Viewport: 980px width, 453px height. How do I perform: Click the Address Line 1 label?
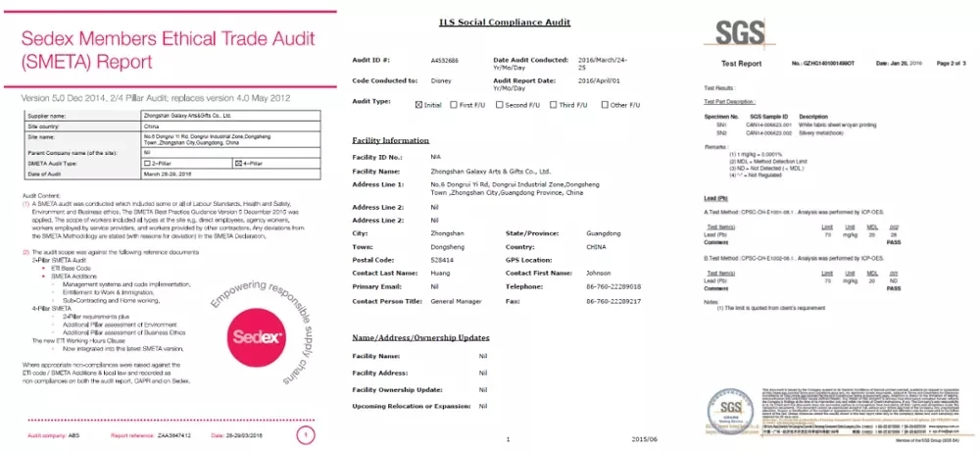point(378,184)
